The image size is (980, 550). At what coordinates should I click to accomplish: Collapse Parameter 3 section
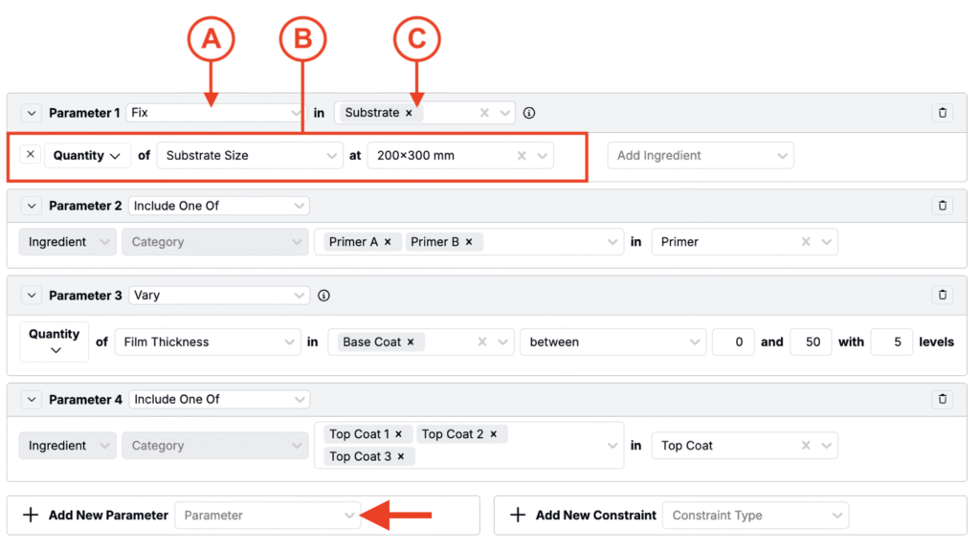pyautogui.click(x=31, y=296)
